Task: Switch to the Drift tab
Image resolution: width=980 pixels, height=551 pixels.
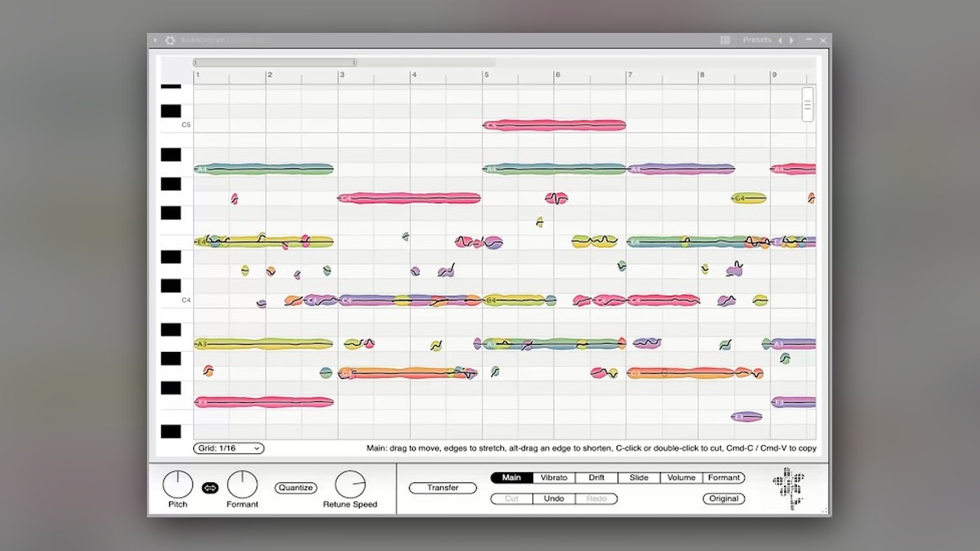Action: click(596, 478)
